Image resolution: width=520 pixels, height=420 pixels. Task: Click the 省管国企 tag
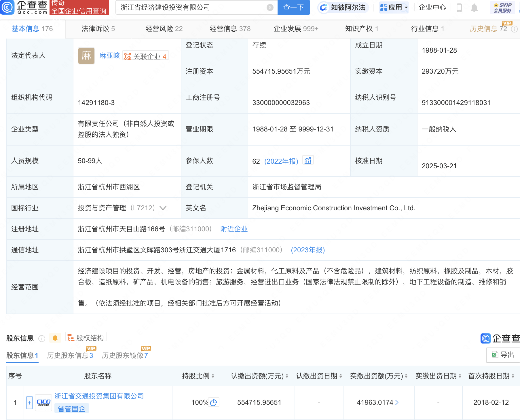tap(71, 408)
